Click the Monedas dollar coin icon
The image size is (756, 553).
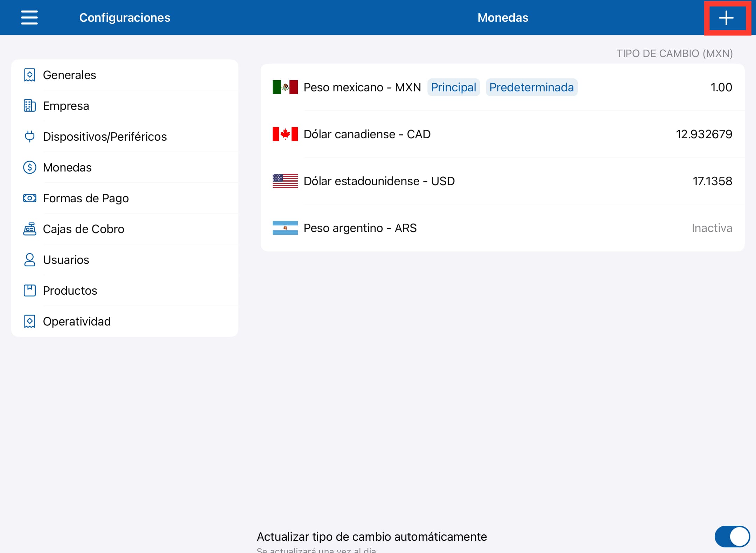click(x=30, y=167)
